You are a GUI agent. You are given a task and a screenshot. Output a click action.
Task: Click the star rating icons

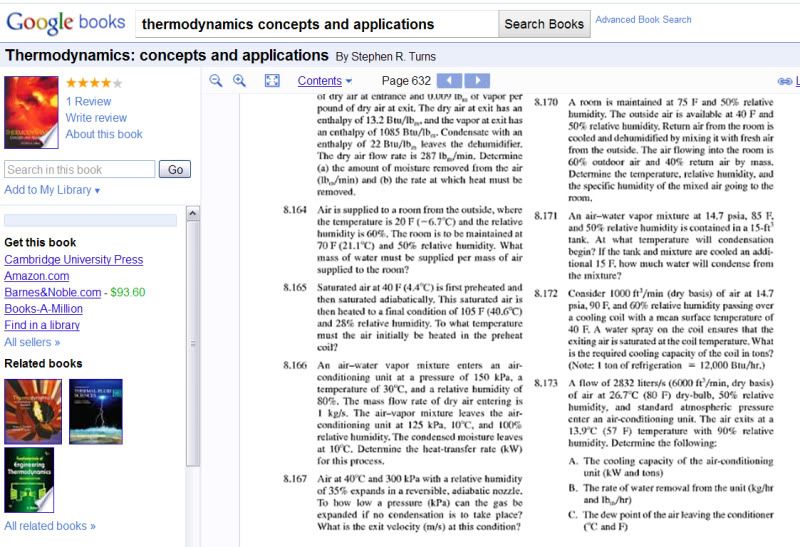coord(94,83)
